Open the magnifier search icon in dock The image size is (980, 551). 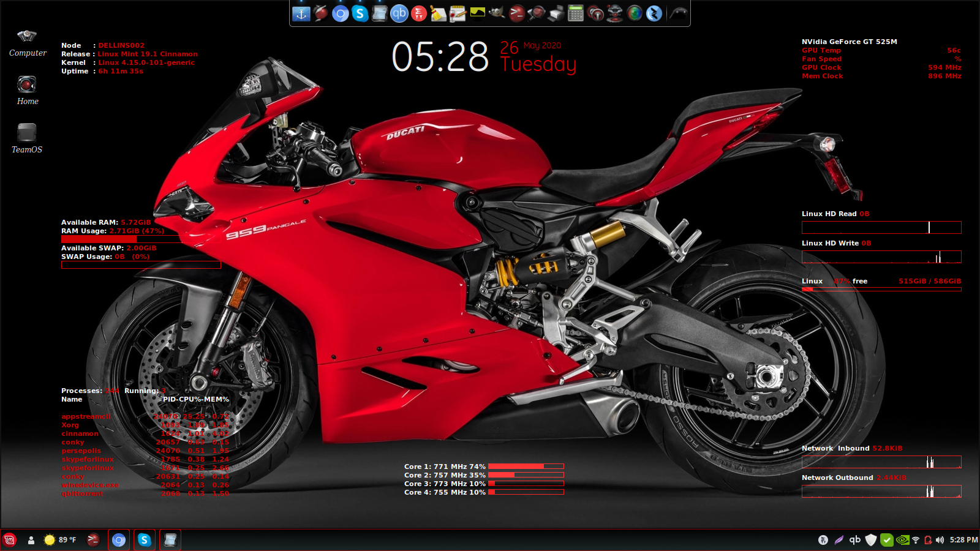click(x=536, y=13)
